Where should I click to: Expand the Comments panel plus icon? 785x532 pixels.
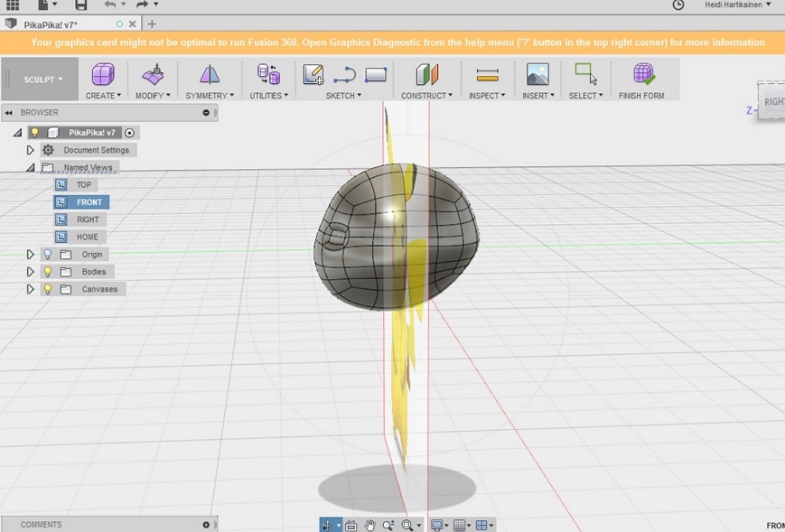click(206, 525)
